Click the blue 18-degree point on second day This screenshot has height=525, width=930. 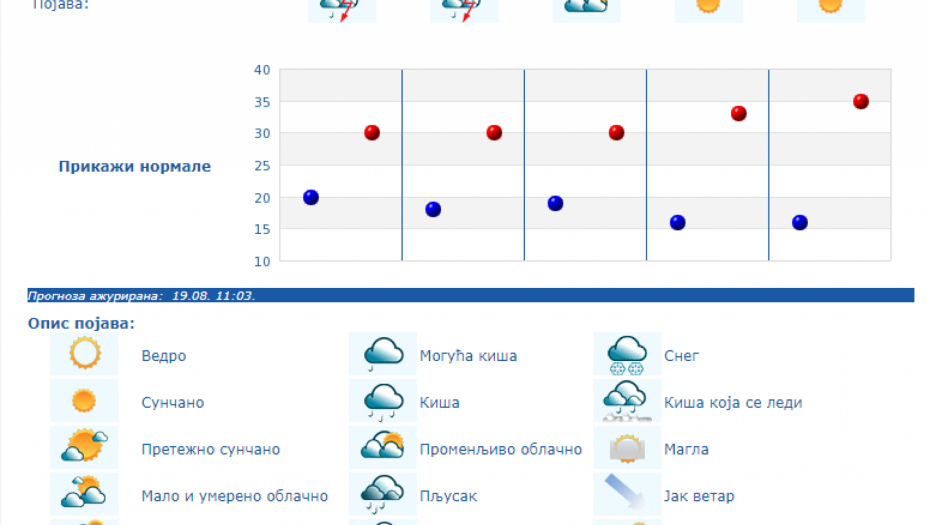point(433,209)
